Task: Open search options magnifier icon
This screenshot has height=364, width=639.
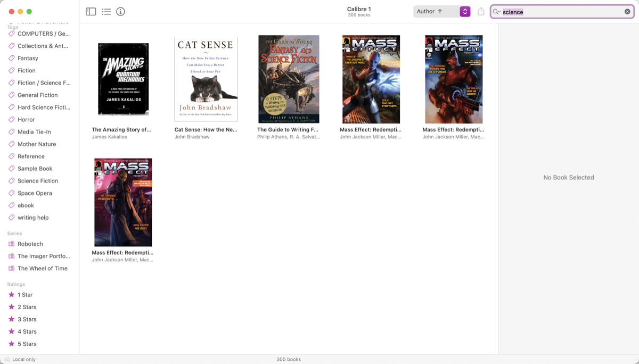Action: [x=496, y=12]
